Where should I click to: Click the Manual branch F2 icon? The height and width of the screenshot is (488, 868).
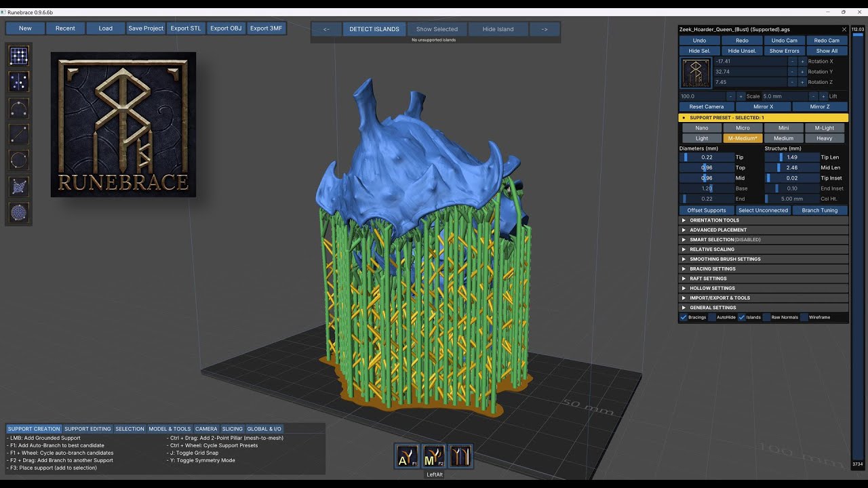434,457
